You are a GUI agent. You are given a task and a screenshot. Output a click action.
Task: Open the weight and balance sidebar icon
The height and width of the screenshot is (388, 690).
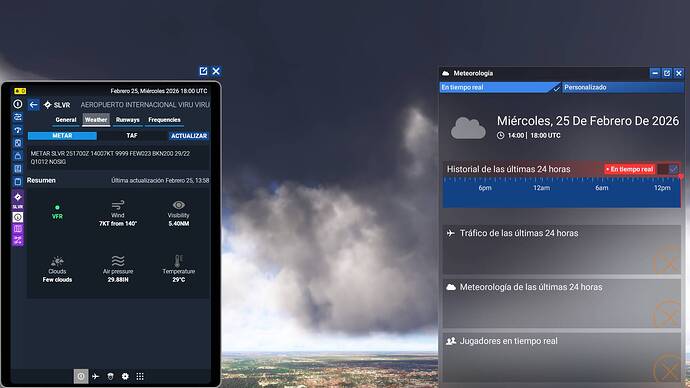(18, 143)
